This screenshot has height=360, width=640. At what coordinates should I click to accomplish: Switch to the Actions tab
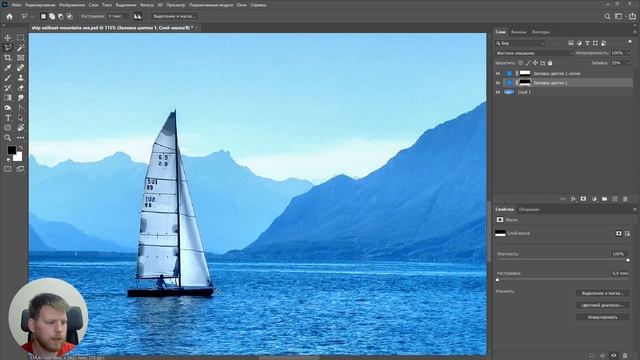pyautogui.click(x=529, y=209)
